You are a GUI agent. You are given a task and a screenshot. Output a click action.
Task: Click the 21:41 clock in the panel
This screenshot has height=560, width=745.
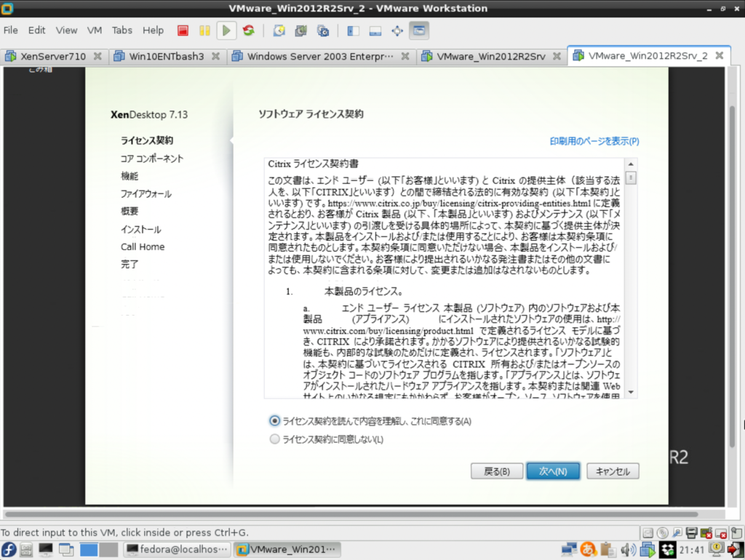click(x=692, y=550)
